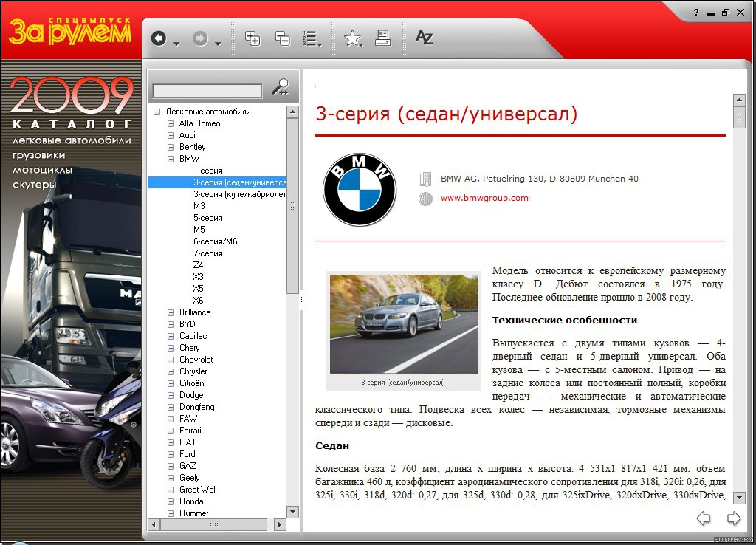Visit the www.bmwgroup.com link
Viewport: 756px width, 545px height.
[484, 198]
